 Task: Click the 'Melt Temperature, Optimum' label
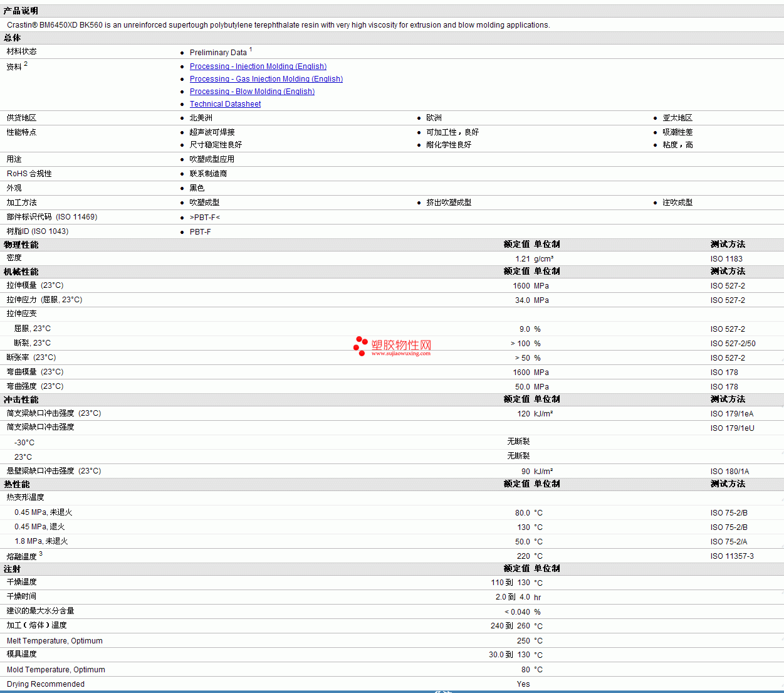tap(55, 641)
